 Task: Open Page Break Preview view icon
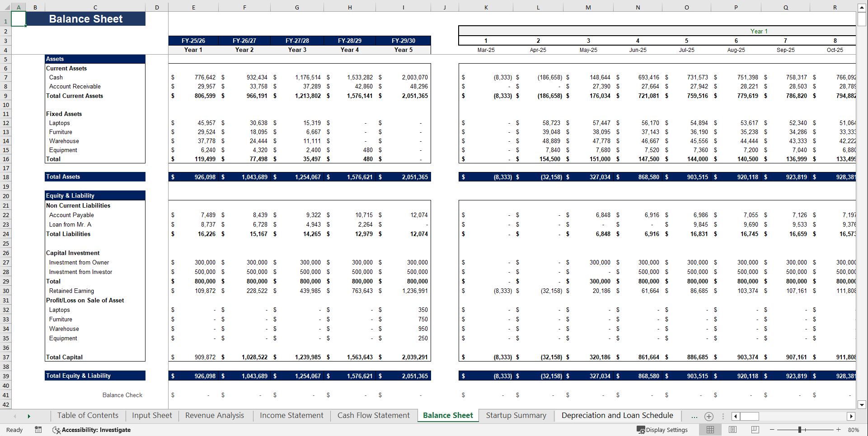(754, 430)
